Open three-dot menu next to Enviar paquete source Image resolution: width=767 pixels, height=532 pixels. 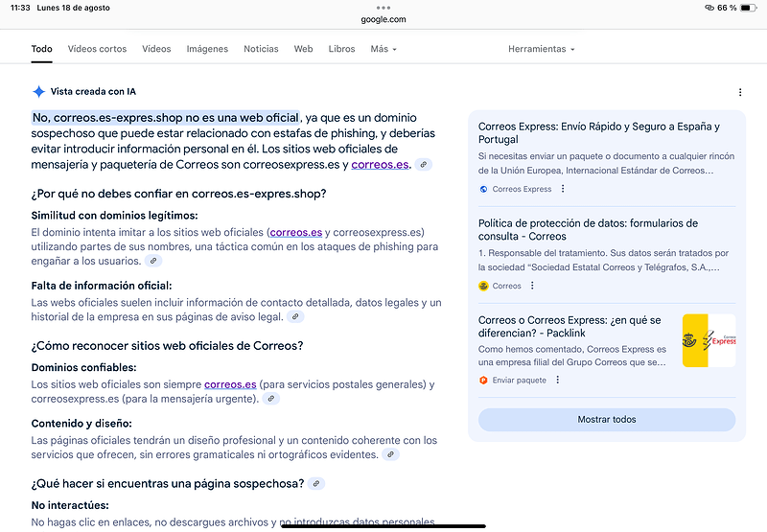tap(557, 380)
